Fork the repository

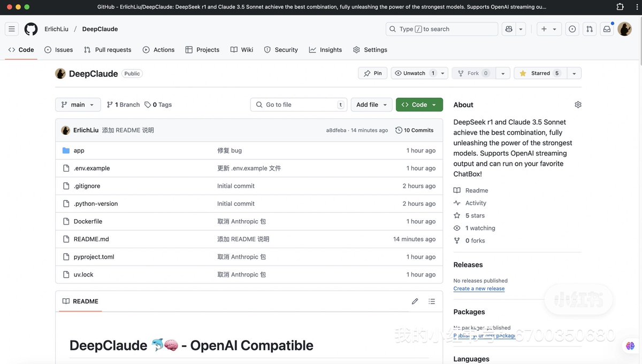(x=473, y=73)
